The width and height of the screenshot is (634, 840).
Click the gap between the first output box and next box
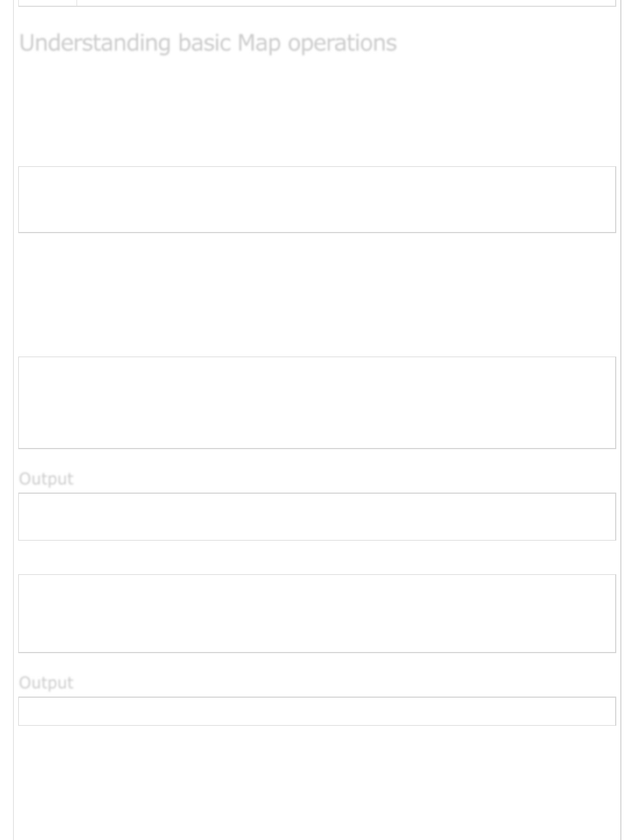click(x=317, y=558)
